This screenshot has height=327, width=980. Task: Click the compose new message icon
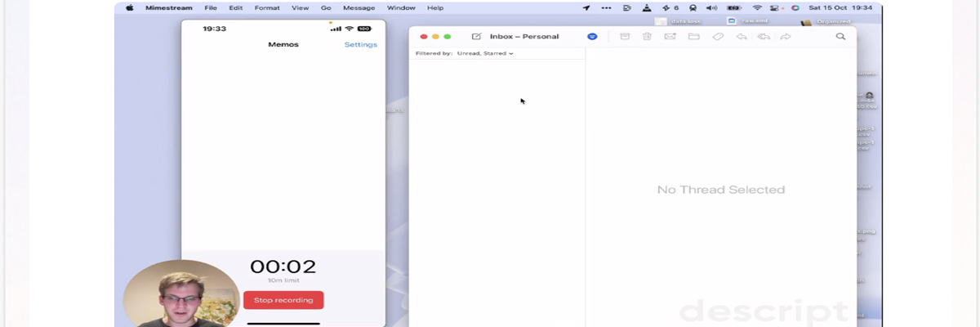476,37
